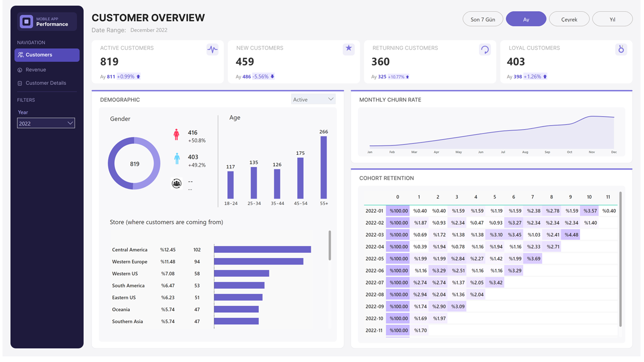Click the Active Customers pulse icon
Image resolution: width=644 pixels, height=362 pixels.
pyautogui.click(x=212, y=49)
